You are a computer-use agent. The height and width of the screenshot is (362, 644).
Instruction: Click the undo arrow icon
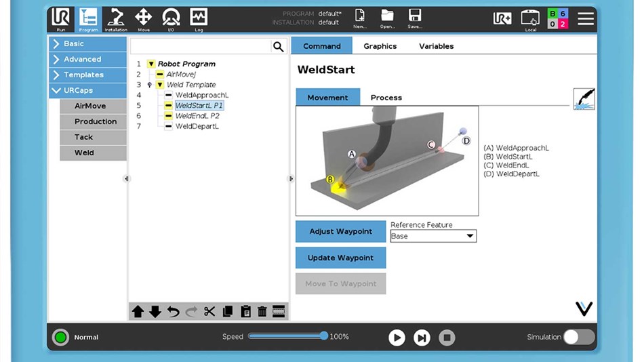174,312
